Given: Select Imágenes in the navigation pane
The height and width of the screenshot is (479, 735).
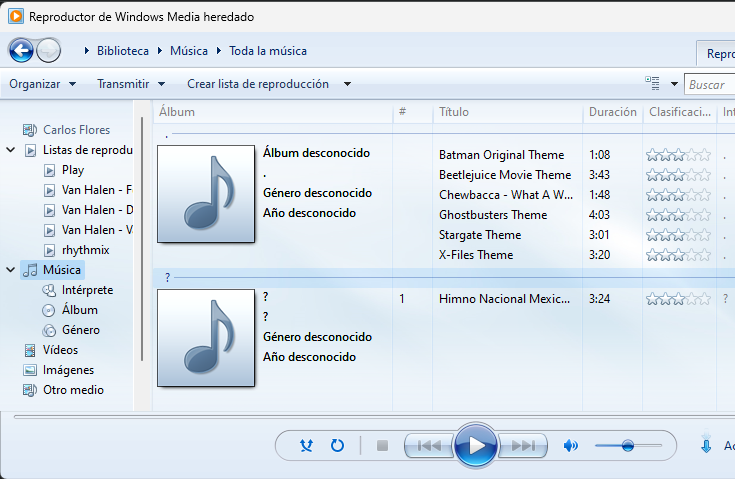Looking at the screenshot, I should click(x=68, y=370).
